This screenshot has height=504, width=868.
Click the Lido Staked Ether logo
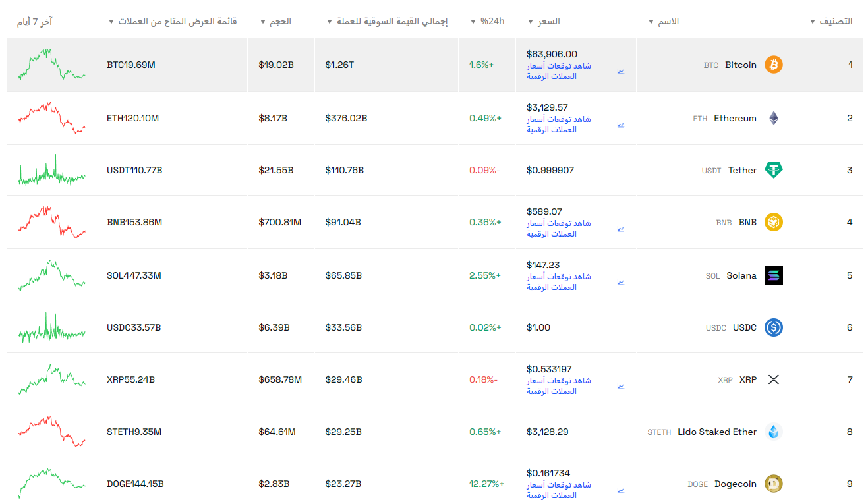tap(774, 432)
